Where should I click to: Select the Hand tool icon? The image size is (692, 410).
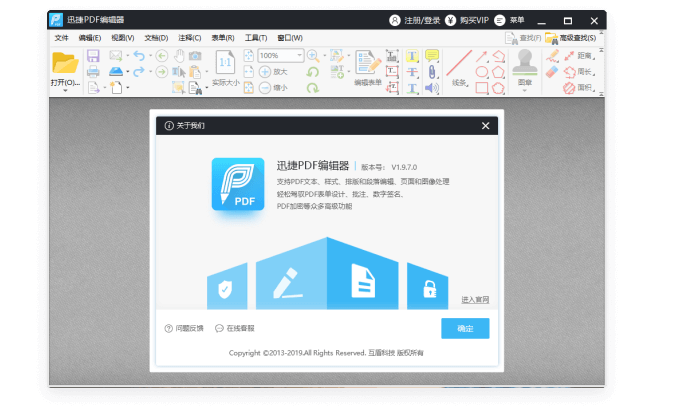(x=179, y=56)
